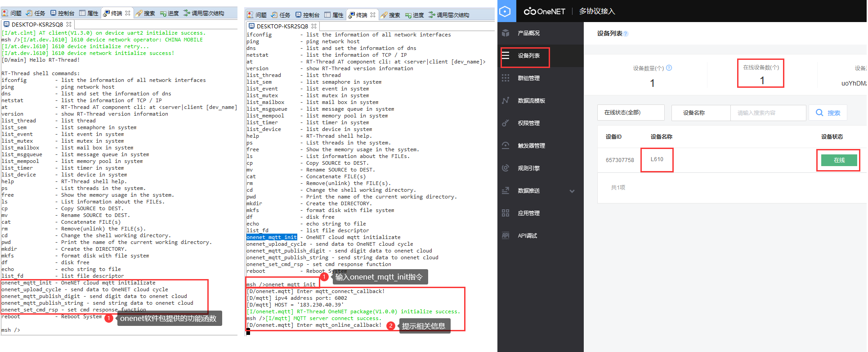This screenshot has height=352, width=868.
Task: Click the OneNET brand logo text
Action: [x=544, y=11]
